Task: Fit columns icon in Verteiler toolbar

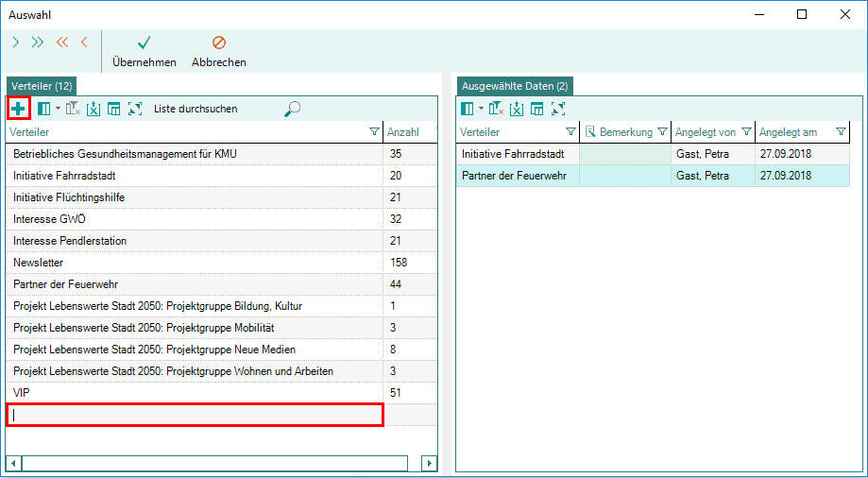Action: [135, 109]
